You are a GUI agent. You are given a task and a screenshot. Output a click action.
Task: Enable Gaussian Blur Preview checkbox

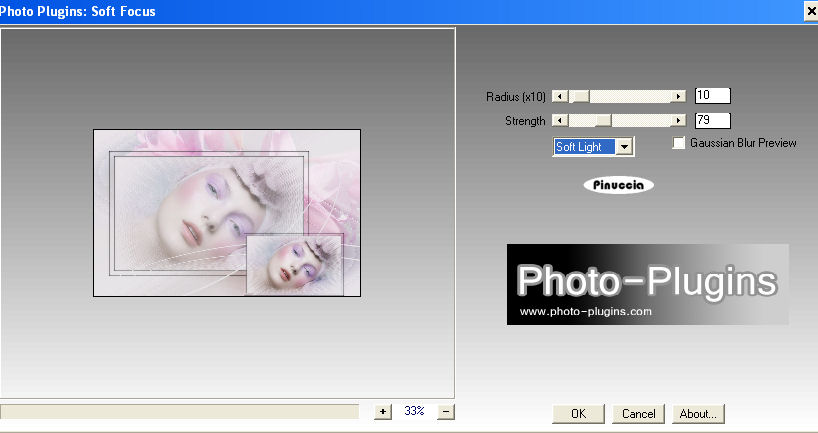coord(678,143)
